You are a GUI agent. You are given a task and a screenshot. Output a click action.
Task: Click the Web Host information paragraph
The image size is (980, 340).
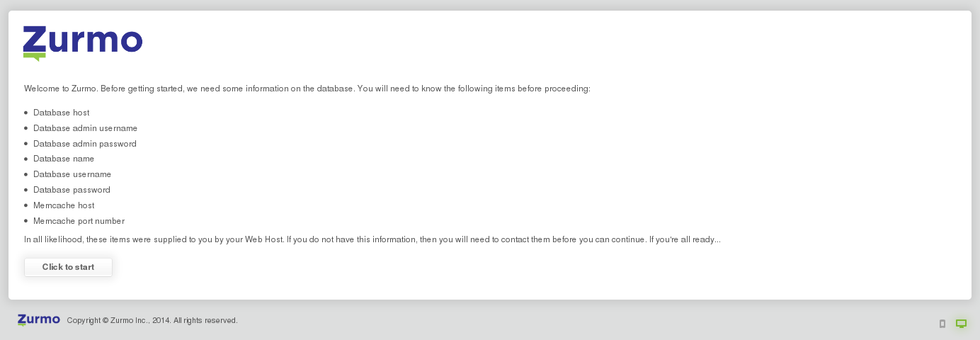point(372,239)
